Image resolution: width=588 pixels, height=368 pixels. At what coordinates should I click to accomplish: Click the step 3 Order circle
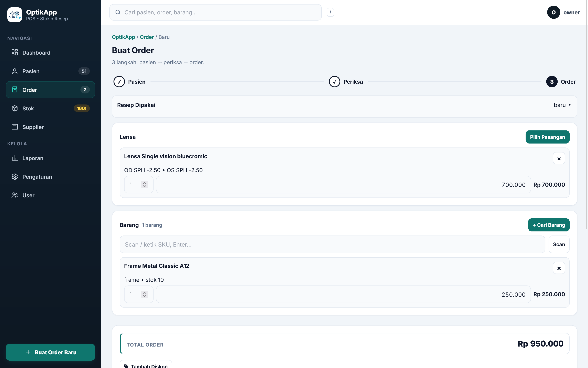[x=552, y=82]
